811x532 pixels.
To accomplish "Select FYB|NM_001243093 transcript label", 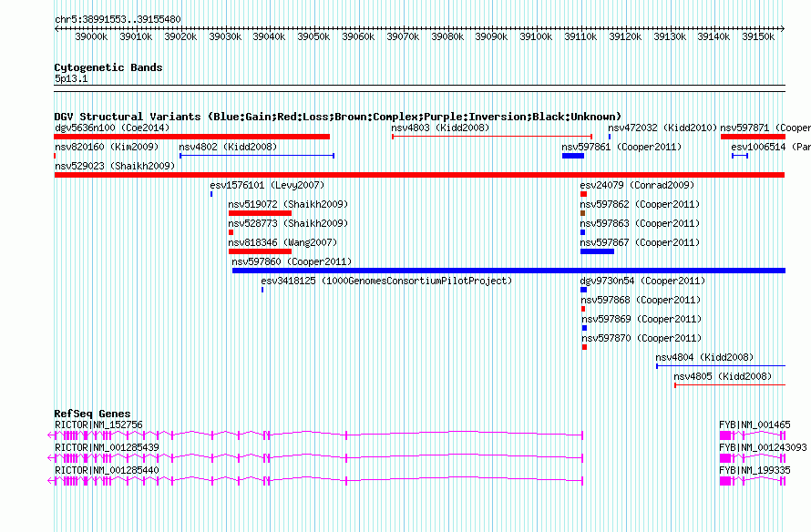I will click(763, 447).
